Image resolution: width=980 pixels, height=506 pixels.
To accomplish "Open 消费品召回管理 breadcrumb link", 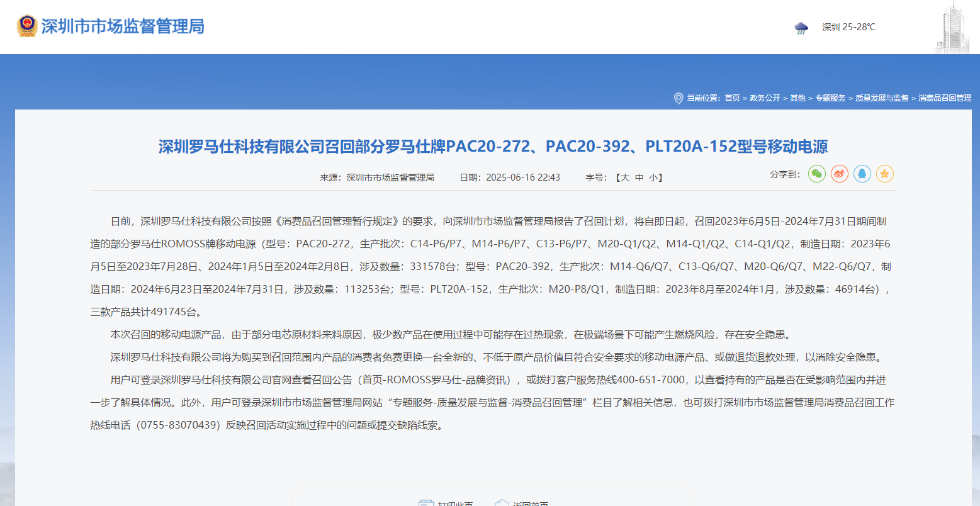I will pos(945,98).
